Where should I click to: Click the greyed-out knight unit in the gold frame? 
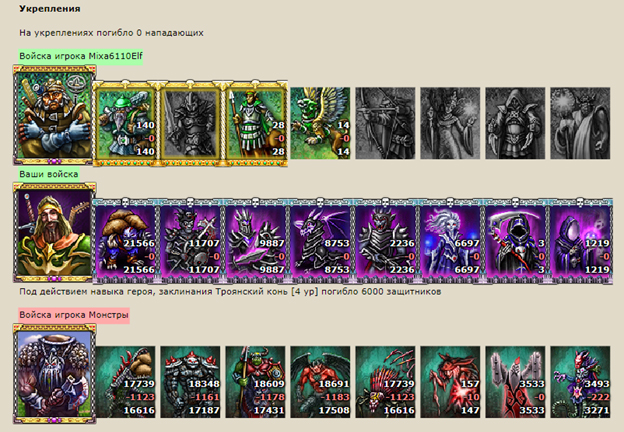pyautogui.click(x=190, y=123)
